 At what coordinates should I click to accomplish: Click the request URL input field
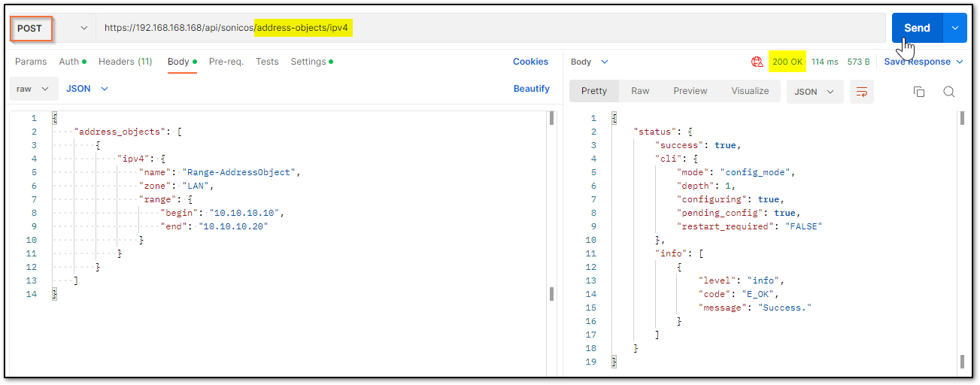(490, 28)
